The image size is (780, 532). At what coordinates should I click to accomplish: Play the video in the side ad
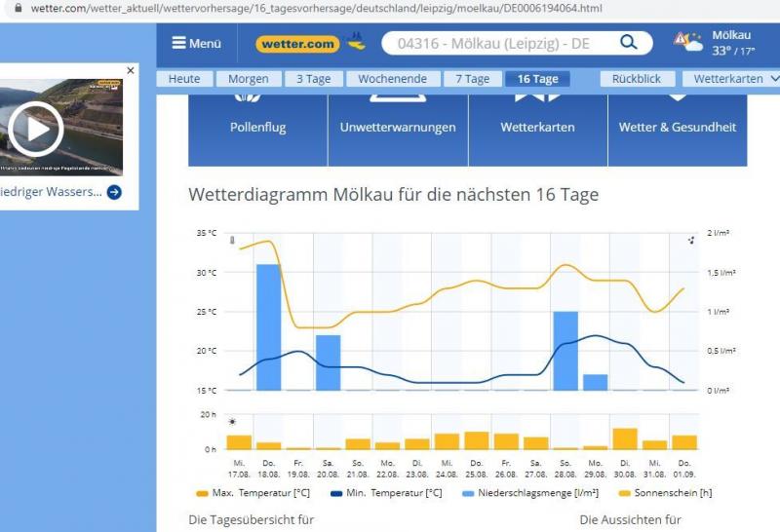pos(35,129)
